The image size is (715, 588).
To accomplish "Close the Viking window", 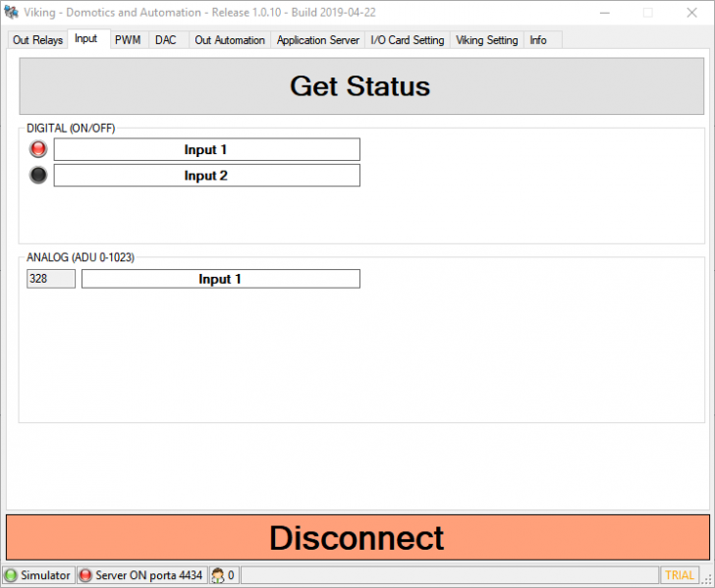I will (691, 13).
